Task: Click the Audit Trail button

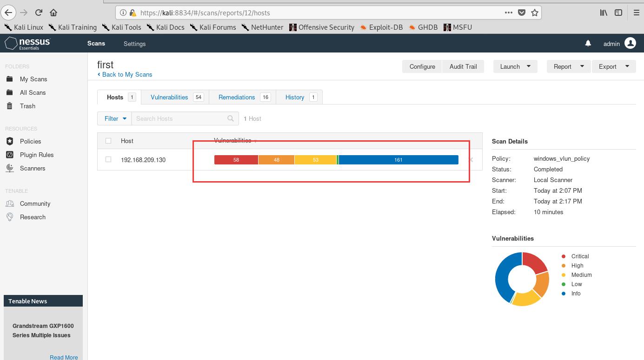Action: 463,66
